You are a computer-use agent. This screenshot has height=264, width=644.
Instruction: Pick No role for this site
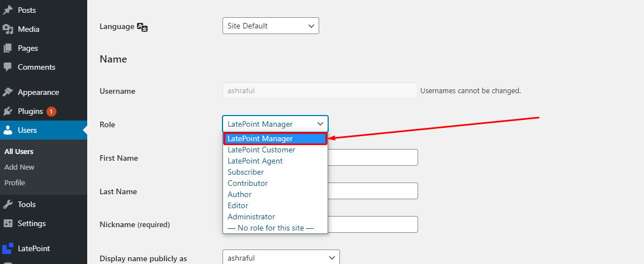[x=271, y=228]
